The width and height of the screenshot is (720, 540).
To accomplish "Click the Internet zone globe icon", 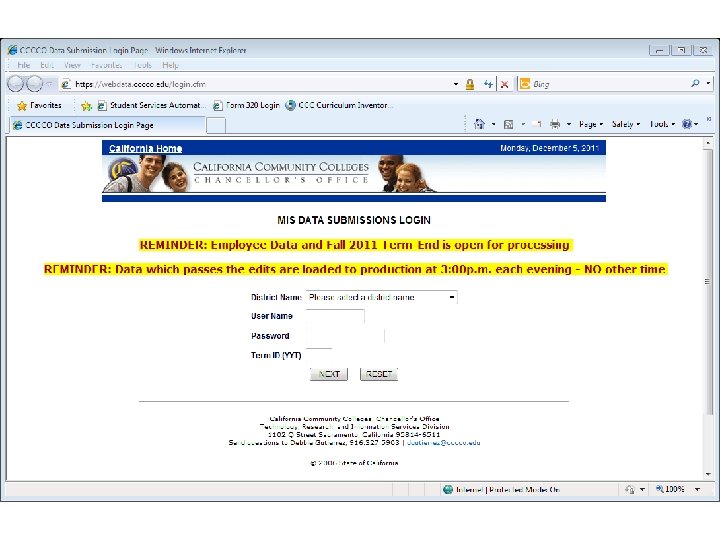I will 448,489.
